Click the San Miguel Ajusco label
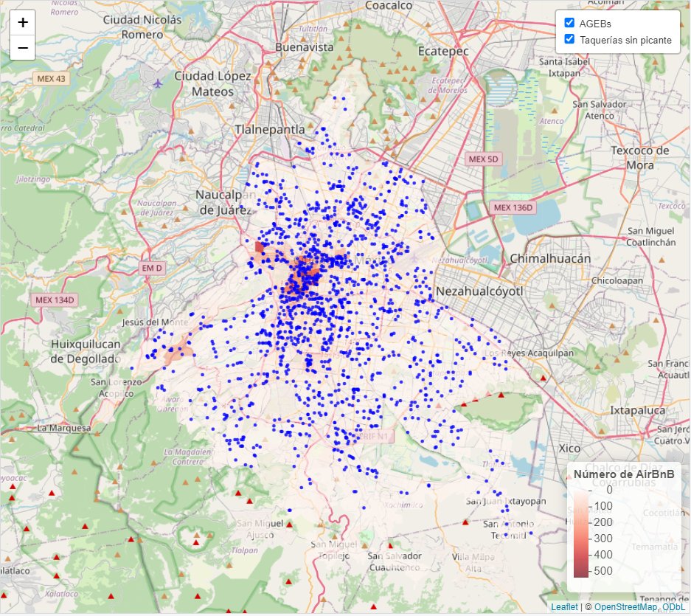Image resolution: width=691 pixels, height=616 pixels. click(x=260, y=529)
